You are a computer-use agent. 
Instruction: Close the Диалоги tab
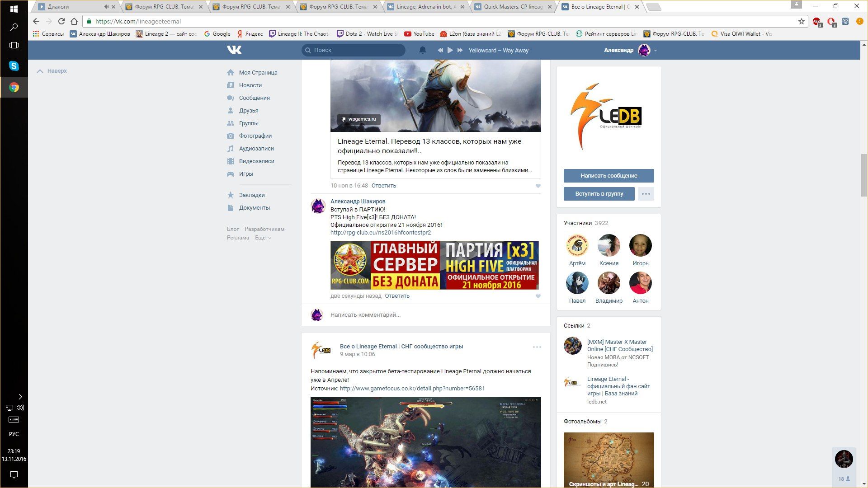pyautogui.click(x=113, y=7)
